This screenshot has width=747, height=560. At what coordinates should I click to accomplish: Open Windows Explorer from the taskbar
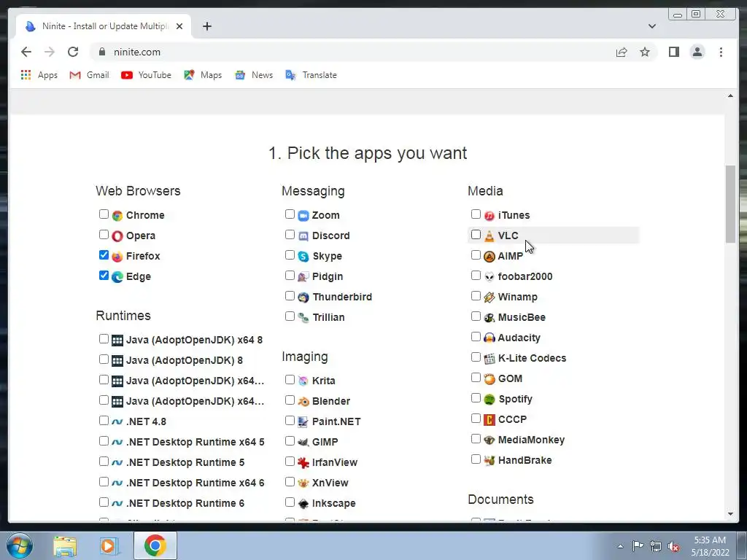(65, 545)
